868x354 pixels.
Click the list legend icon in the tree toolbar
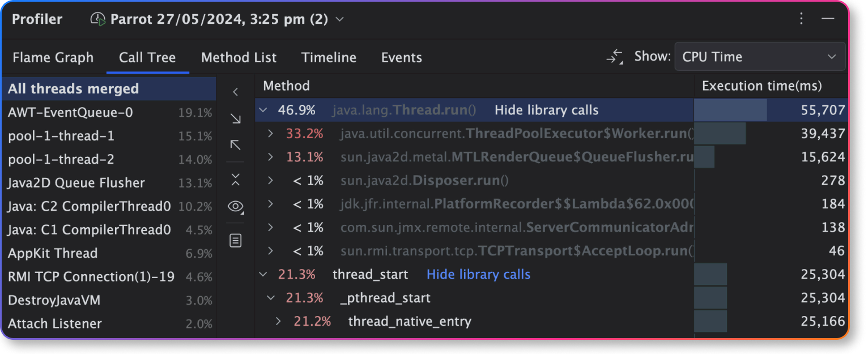pyautogui.click(x=235, y=240)
